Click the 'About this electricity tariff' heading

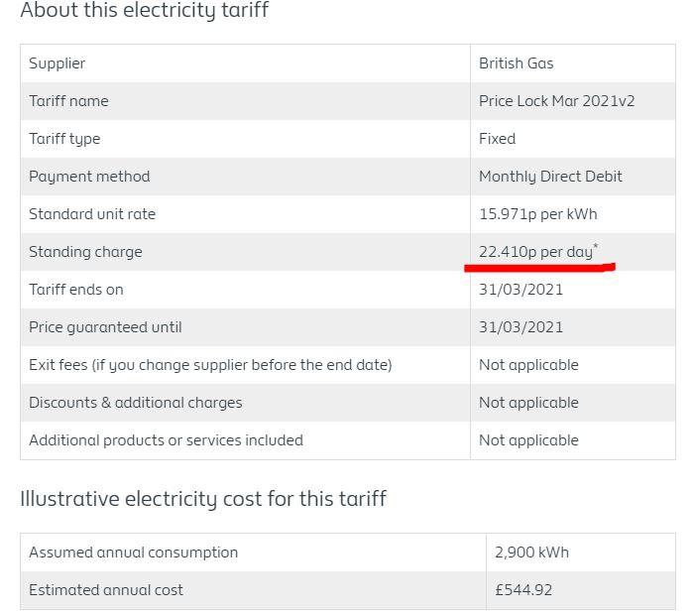click(145, 10)
